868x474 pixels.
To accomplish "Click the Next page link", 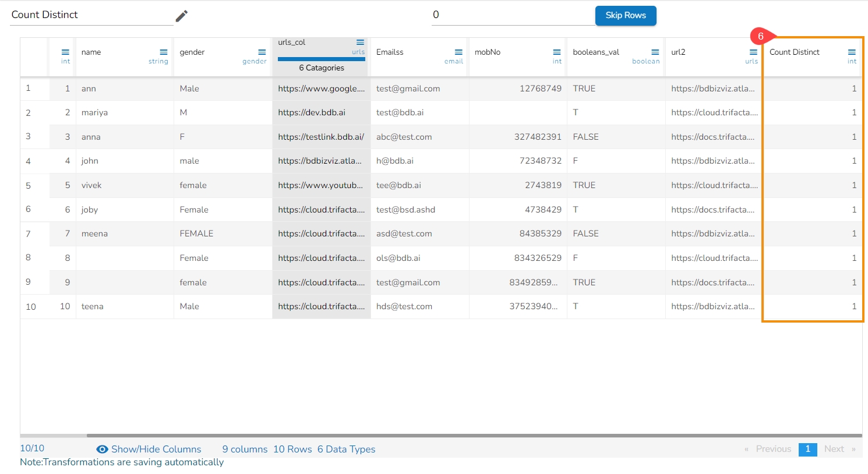I will [x=834, y=449].
